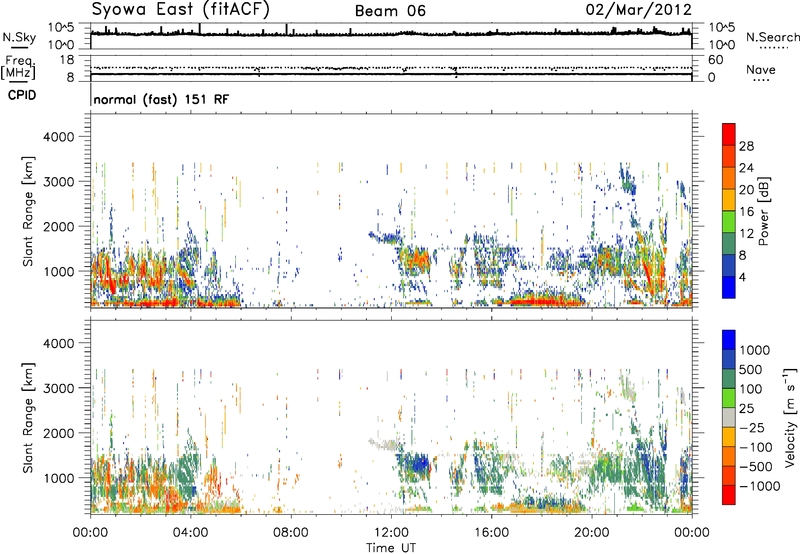This screenshot has height=554, width=800.
Task: Click the 'Velocity [m s-1]' color bar title
Action: pos(789,417)
